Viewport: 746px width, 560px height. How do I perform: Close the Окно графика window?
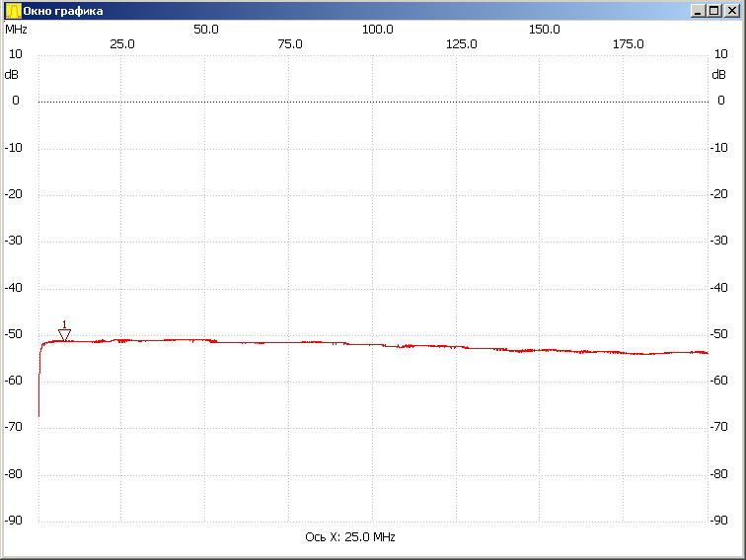(731, 11)
